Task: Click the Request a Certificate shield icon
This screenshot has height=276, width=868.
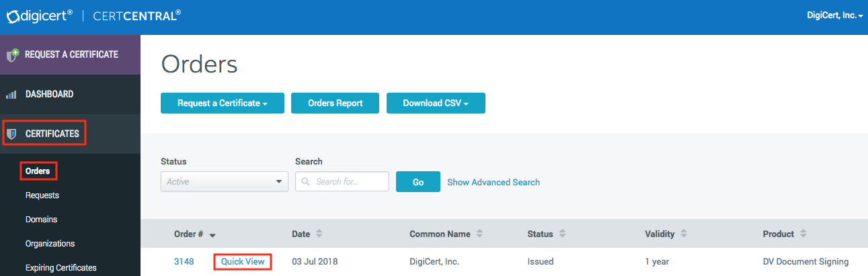Action: tap(12, 55)
